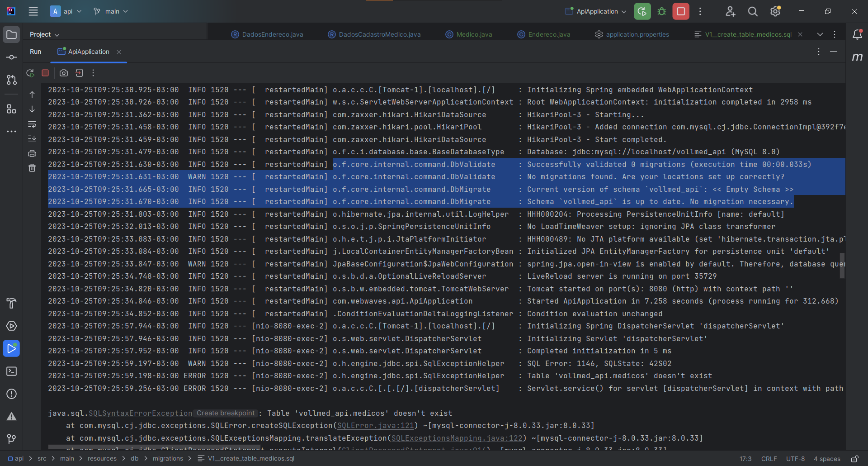The width and height of the screenshot is (868, 466).
Task: Open IDE settings gear
Action: (775, 11)
